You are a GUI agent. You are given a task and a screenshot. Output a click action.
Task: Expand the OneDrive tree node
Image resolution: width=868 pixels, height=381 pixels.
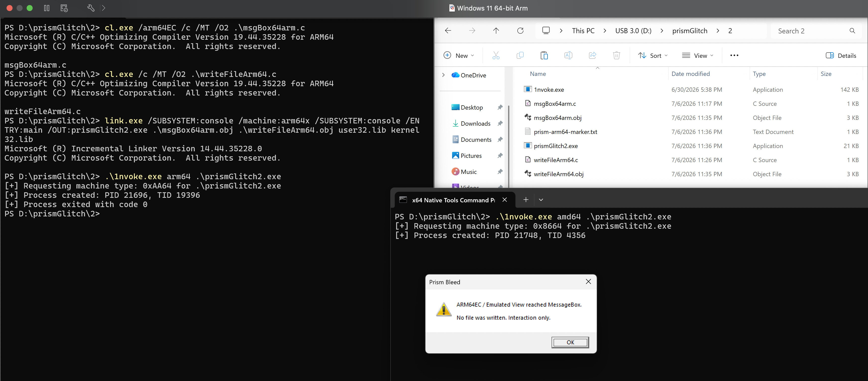point(444,75)
